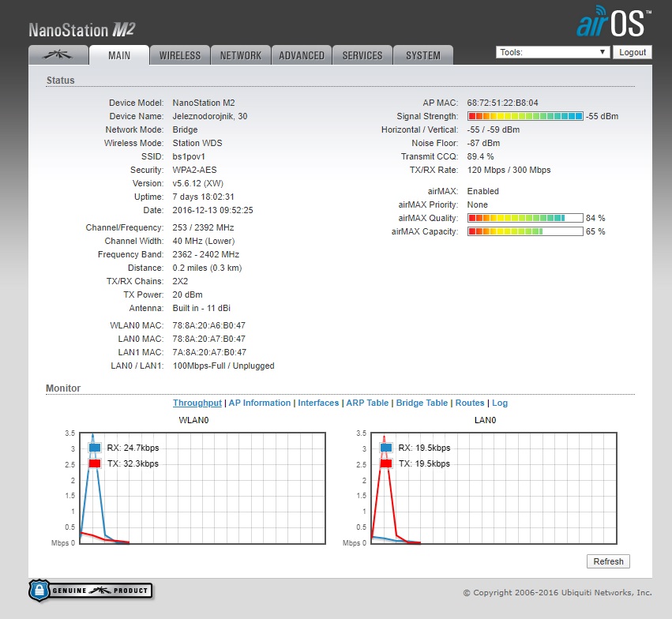Select the TX/RX rate 120 Mbps / 300 Mbps
Image resolution: width=672 pixels, height=619 pixels.
coord(509,170)
